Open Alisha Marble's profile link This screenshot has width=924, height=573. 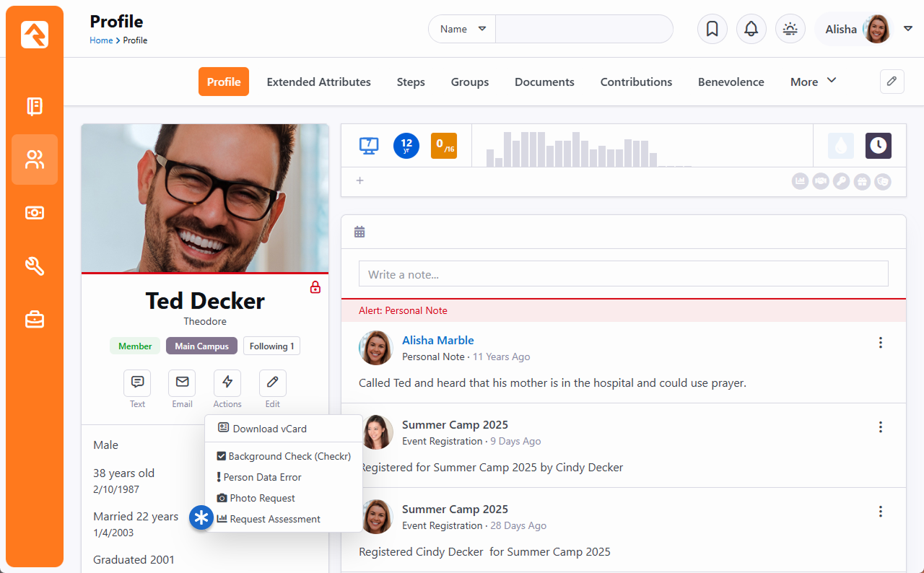[437, 340]
